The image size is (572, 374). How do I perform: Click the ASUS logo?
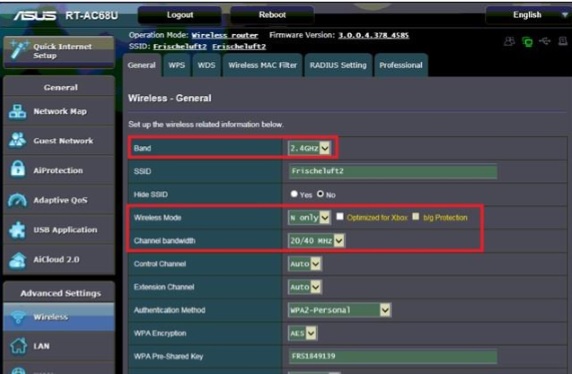click(x=35, y=16)
